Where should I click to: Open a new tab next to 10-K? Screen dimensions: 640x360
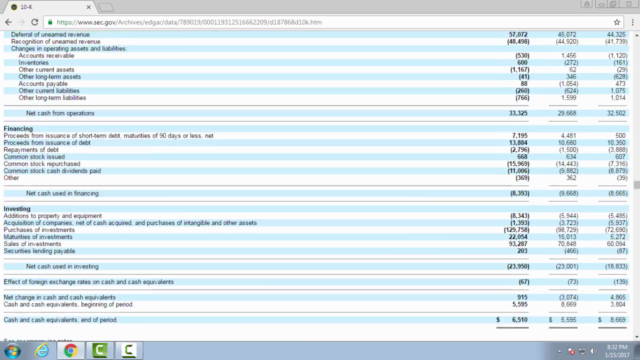click(106, 7)
